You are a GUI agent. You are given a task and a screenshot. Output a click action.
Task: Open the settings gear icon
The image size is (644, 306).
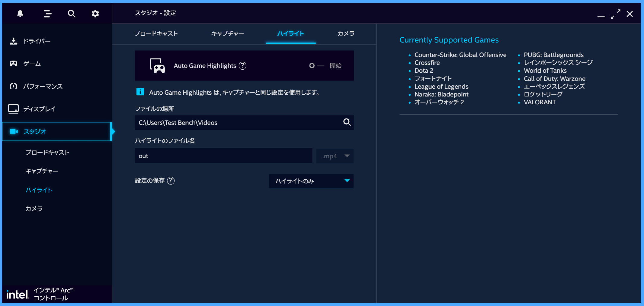click(x=95, y=14)
